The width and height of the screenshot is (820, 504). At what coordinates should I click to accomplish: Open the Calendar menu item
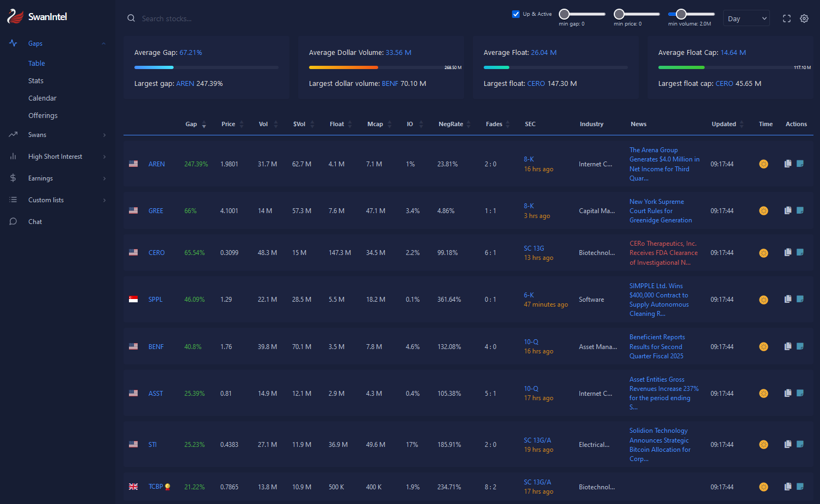click(x=42, y=98)
